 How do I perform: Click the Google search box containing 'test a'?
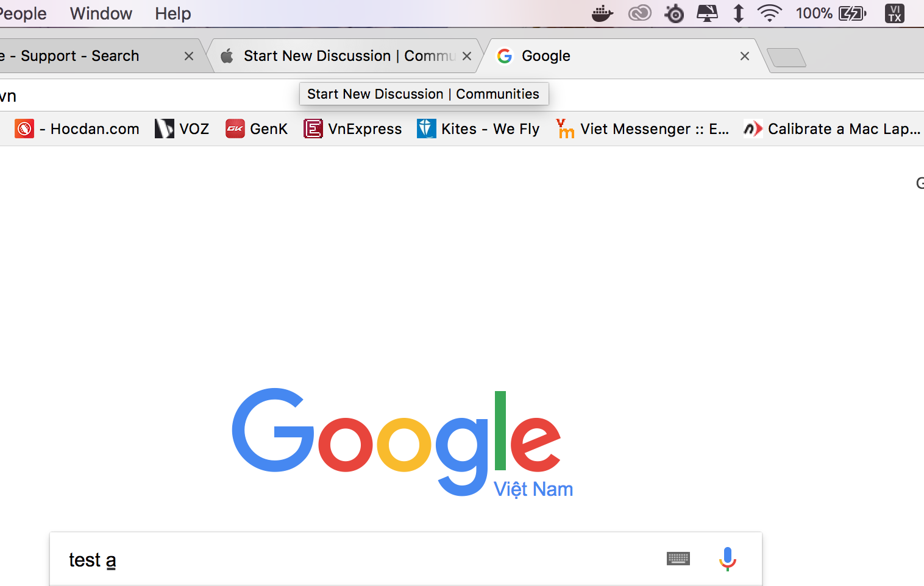406,559
